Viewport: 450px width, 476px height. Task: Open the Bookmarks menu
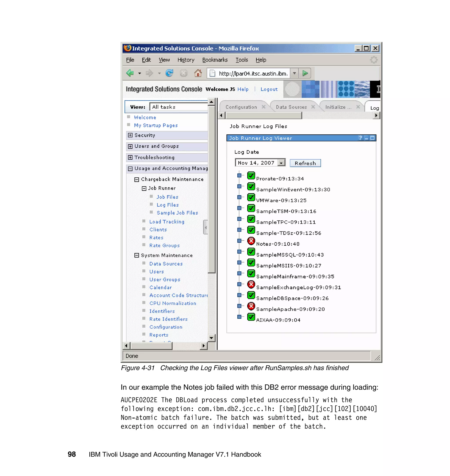[215, 60]
